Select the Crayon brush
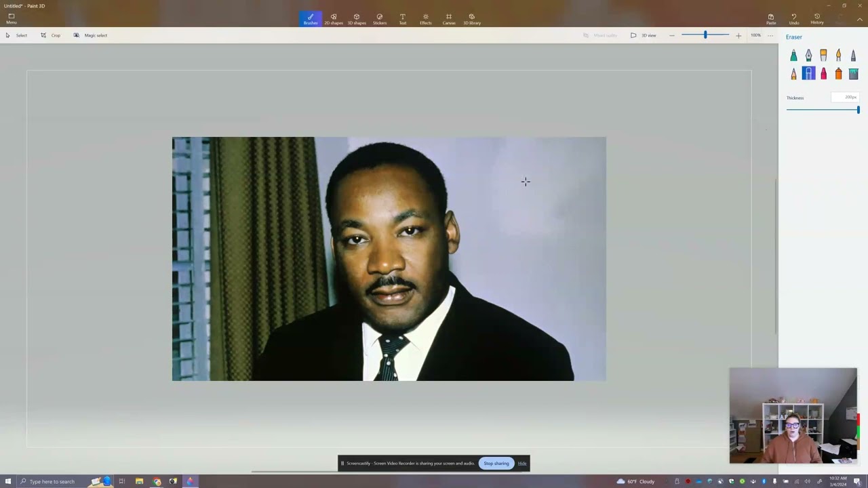 tap(823, 73)
